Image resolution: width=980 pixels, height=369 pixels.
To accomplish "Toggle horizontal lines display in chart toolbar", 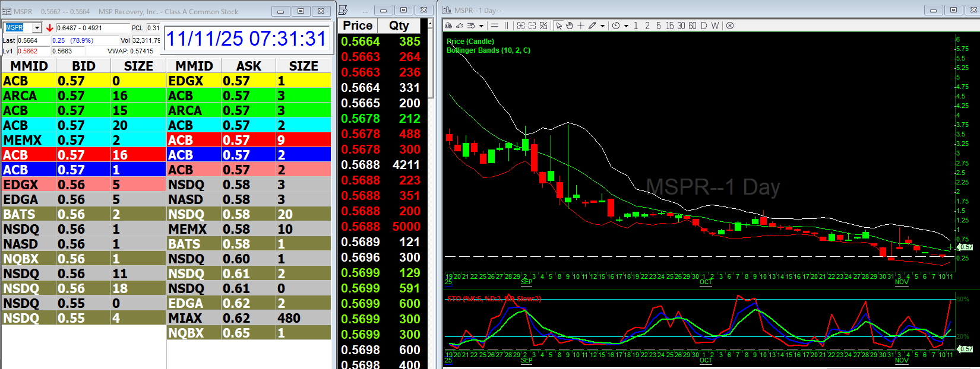I will (x=495, y=26).
